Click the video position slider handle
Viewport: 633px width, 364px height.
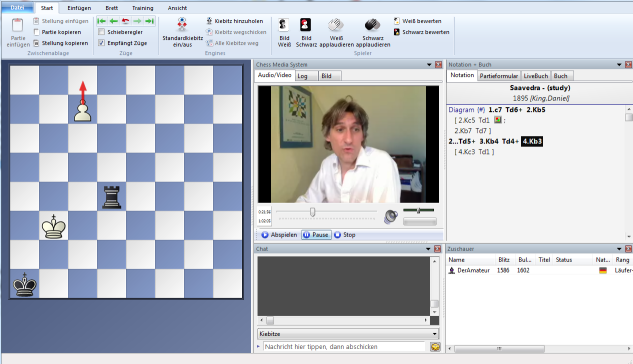pos(312,212)
